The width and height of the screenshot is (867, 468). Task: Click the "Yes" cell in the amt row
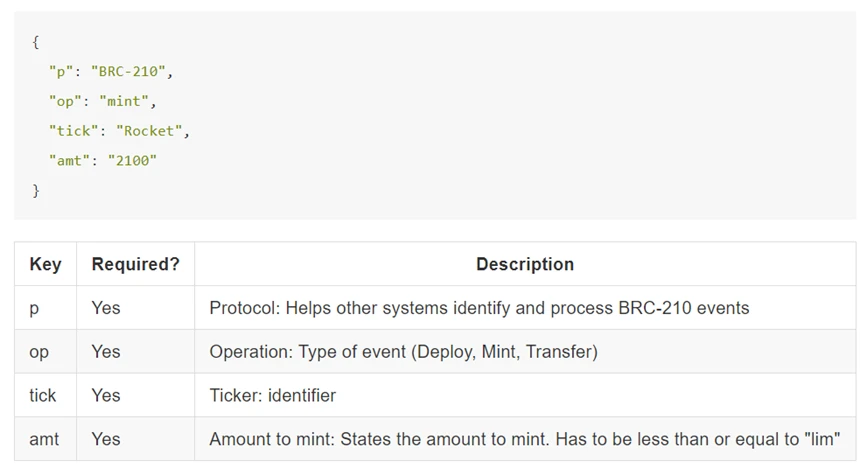[106, 439]
